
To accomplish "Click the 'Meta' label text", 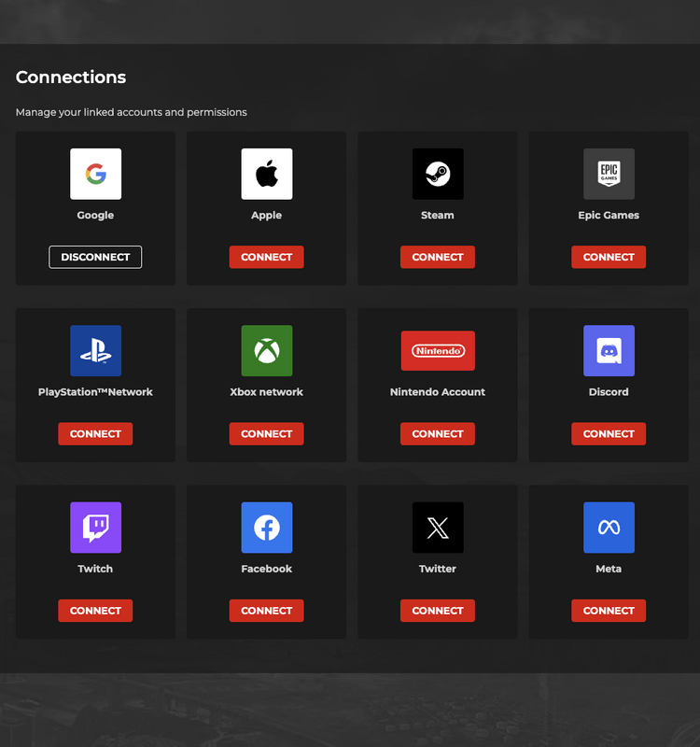I will tap(609, 569).
